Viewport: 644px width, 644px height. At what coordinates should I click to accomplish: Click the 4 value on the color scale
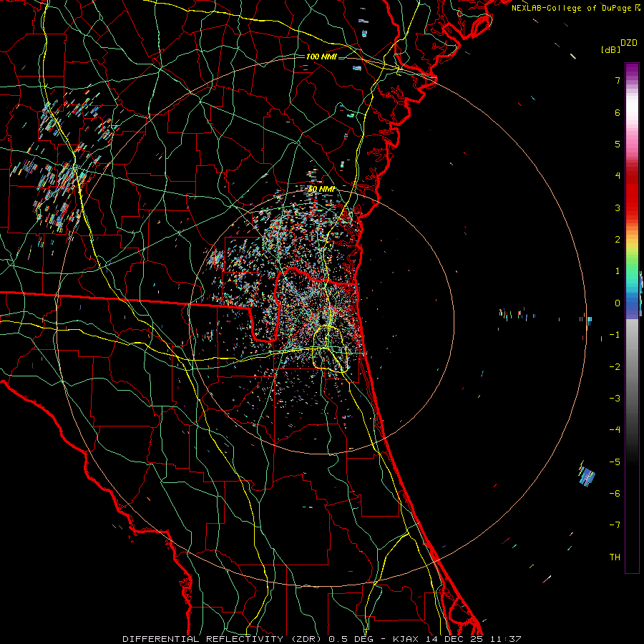(x=618, y=176)
